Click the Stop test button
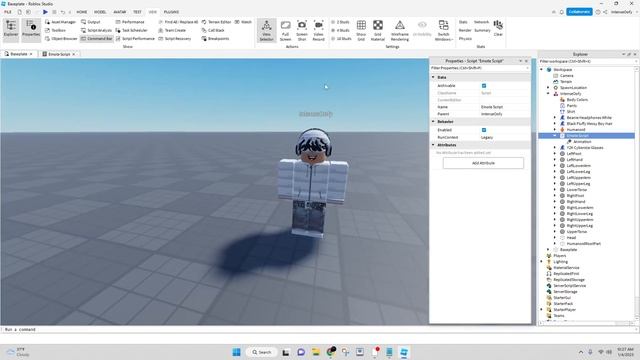The image size is (640, 360). [54, 12]
